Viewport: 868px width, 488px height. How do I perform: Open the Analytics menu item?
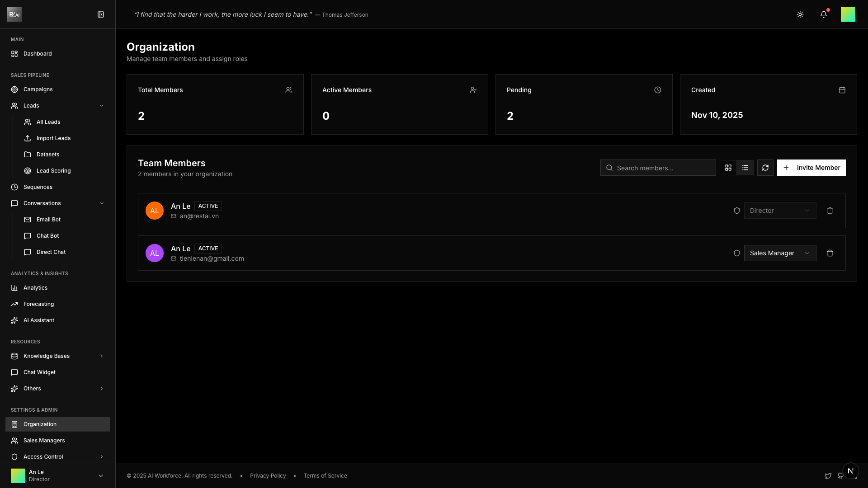click(x=35, y=288)
